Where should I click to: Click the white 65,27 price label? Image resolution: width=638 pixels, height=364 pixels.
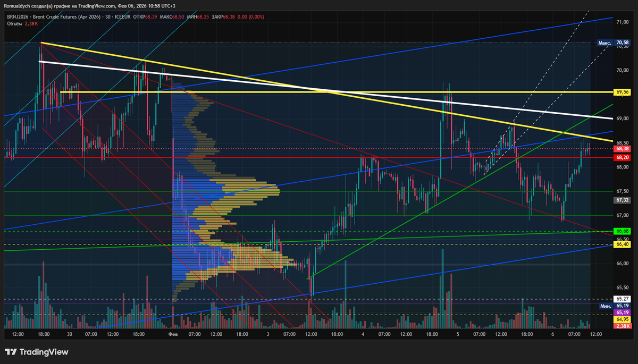point(623,299)
